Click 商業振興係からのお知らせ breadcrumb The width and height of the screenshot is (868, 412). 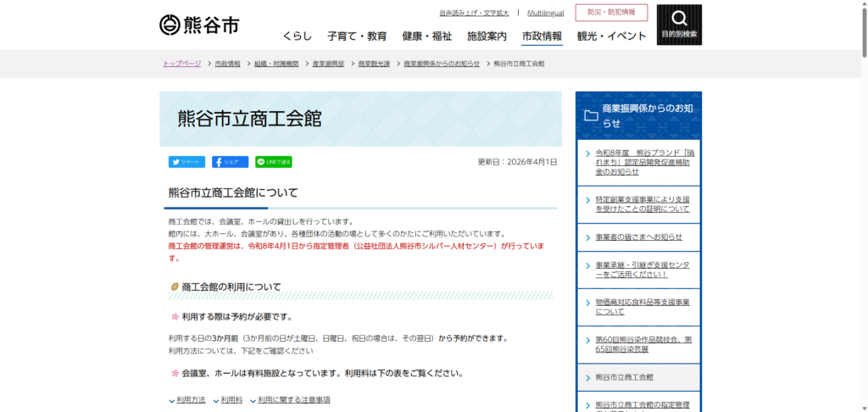[442, 64]
